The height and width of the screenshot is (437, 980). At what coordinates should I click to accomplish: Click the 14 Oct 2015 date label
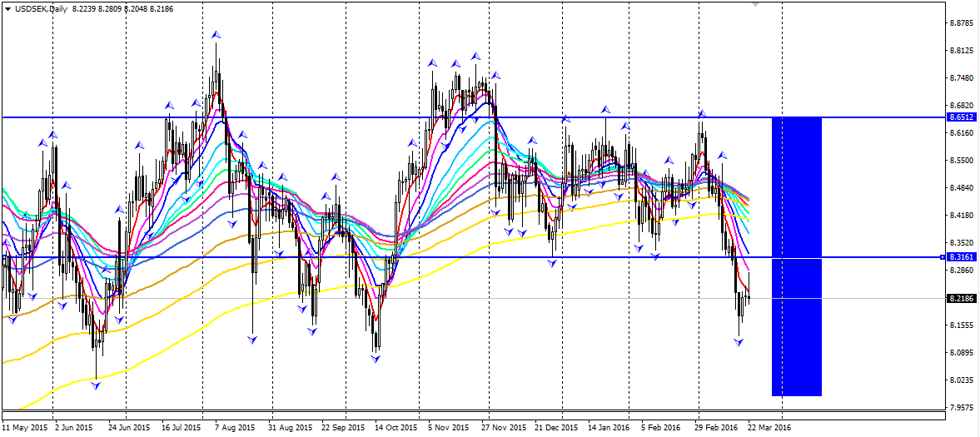(395, 428)
